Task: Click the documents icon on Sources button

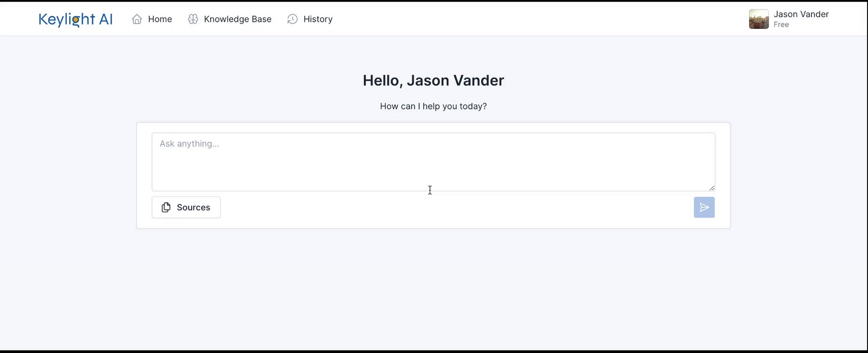Action: click(166, 207)
